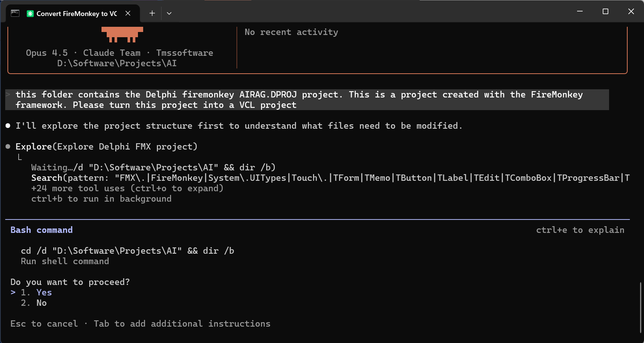
Task: Click the bullet beside "I'll explore the project structure"
Action: tap(7, 125)
